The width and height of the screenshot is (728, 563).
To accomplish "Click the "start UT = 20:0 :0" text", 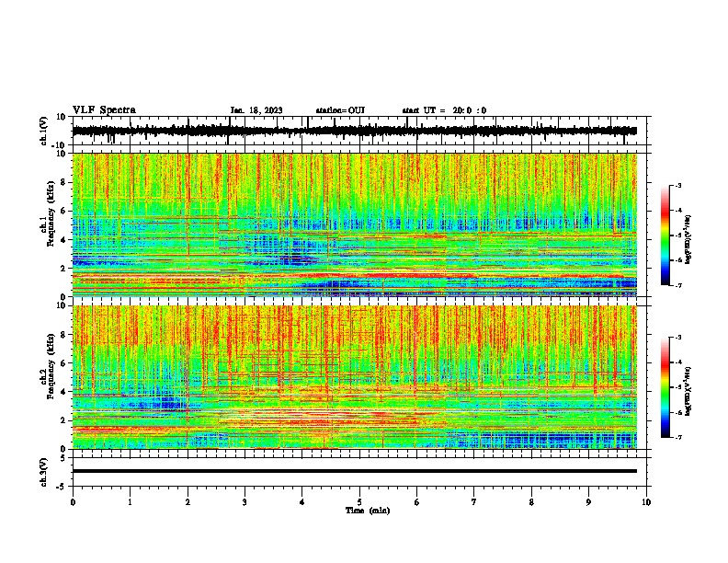I will (x=444, y=110).
